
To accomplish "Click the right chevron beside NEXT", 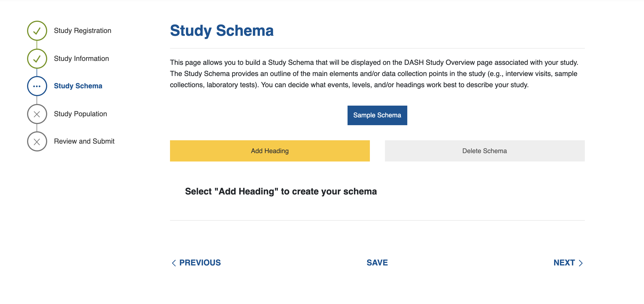I will click(x=581, y=263).
